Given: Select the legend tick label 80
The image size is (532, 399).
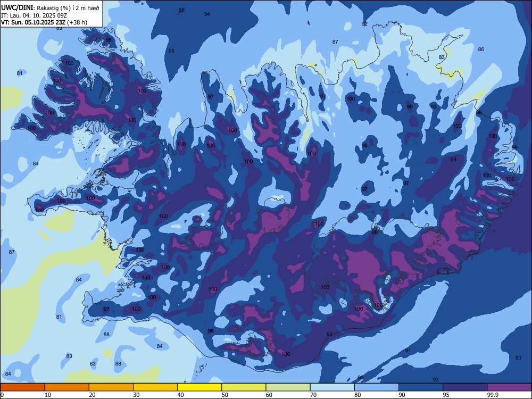Looking at the screenshot, I should 358,395.
